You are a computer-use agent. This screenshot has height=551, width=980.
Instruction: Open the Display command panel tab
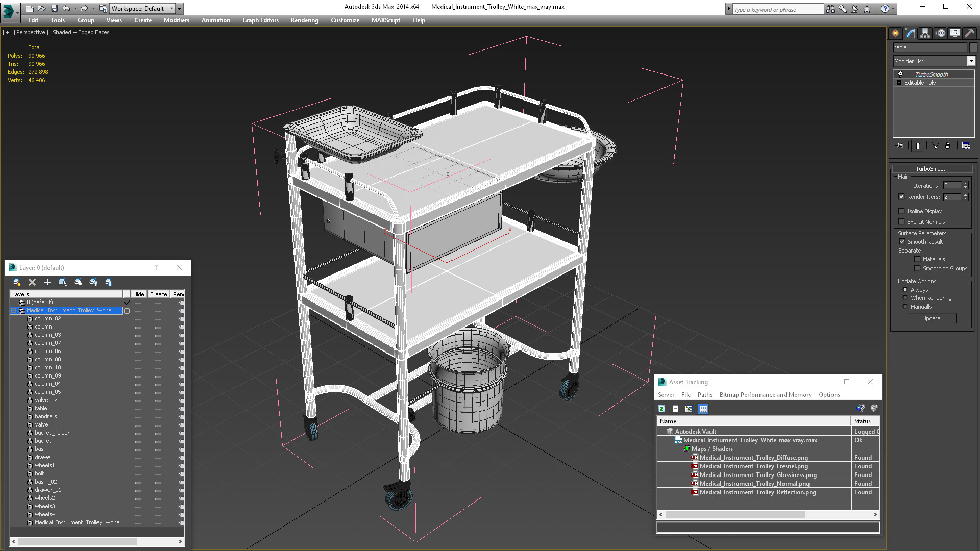point(955,33)
